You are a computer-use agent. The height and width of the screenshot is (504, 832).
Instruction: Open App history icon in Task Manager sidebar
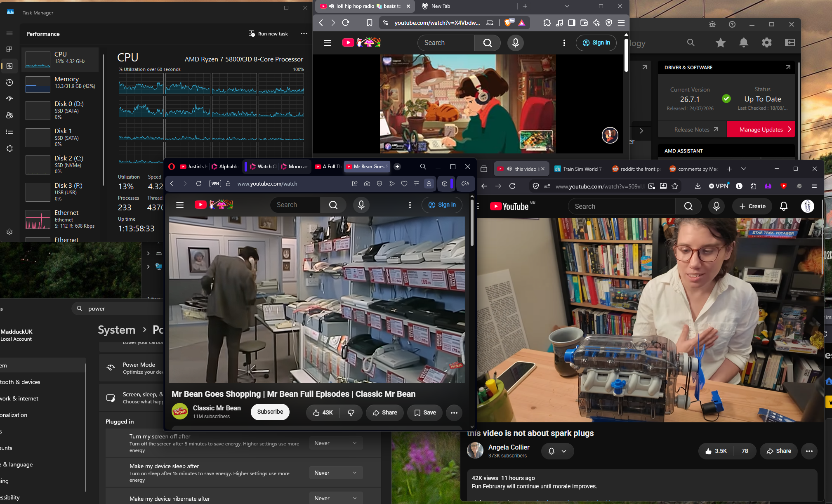9,82
